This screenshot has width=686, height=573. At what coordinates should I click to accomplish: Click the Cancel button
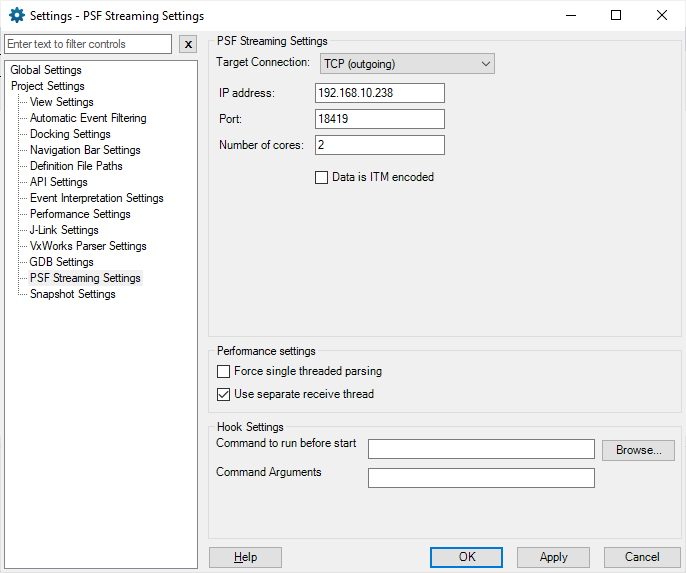click(x=642, y=558)
